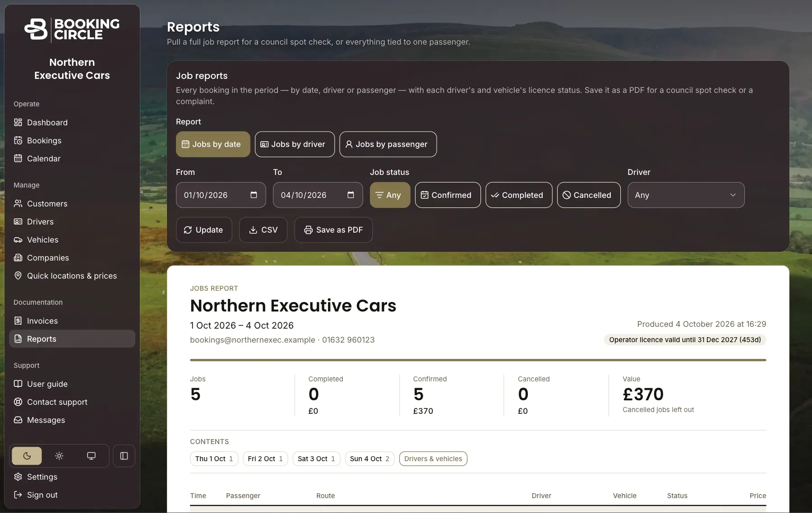Viewport: 812px width, 513px height.
Task: Filter by Confirmed job status
Action: [448, 195]
